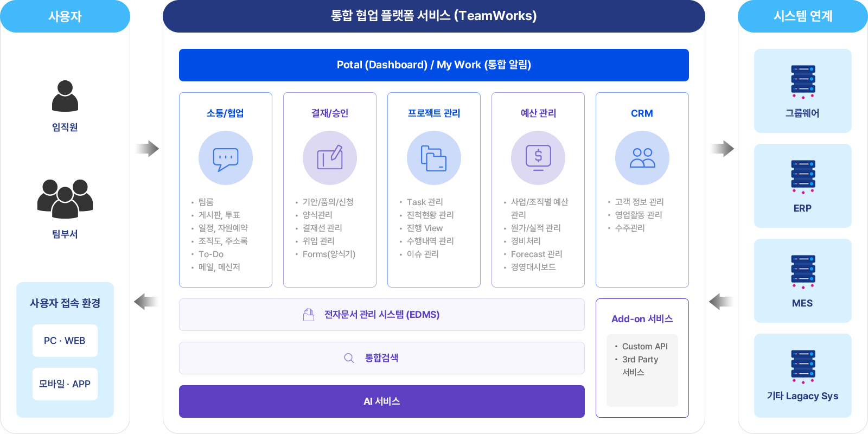The width and height of the screenshot is (868, 434).
Task: Click the 팀부서 group icon
Action: [x=65, y=199]
